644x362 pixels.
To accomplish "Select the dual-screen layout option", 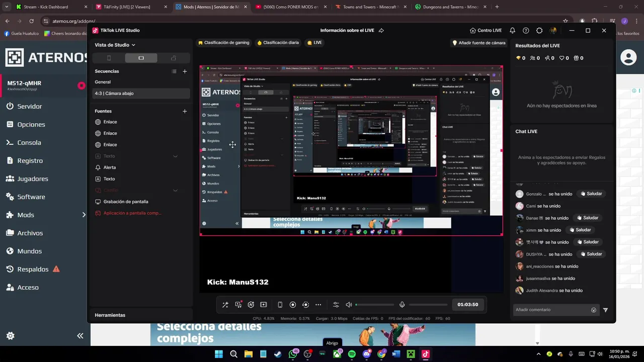I will (x=173, y=58).
